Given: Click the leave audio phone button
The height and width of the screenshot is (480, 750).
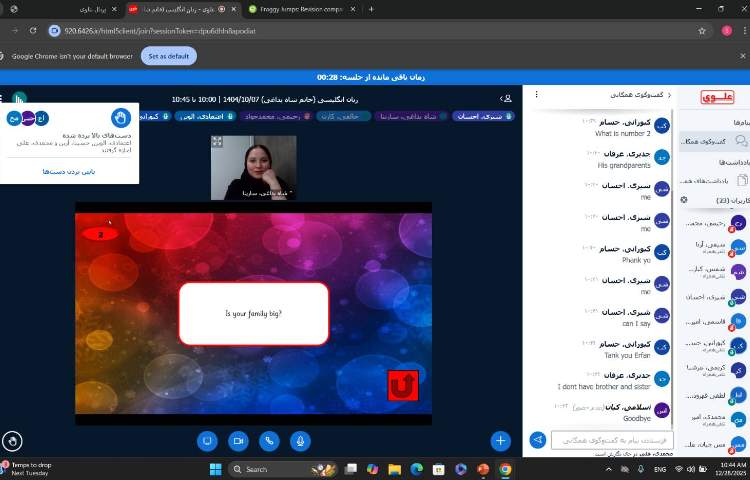Looking at the screenshot, I should (269, 440).
